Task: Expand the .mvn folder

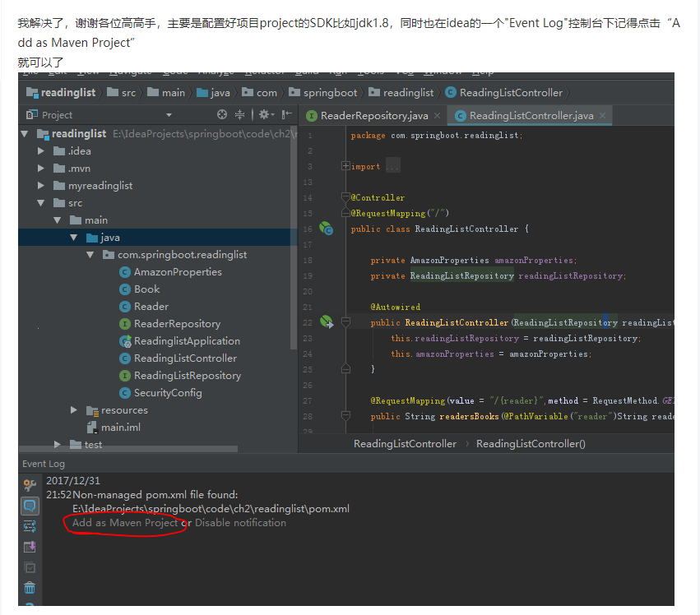Action: (41, 169)
